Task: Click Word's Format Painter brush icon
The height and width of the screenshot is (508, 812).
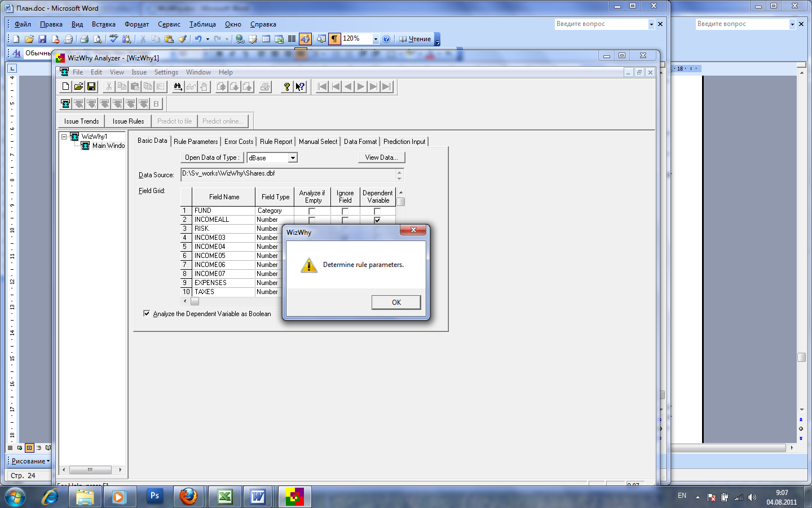Action: 182,39
